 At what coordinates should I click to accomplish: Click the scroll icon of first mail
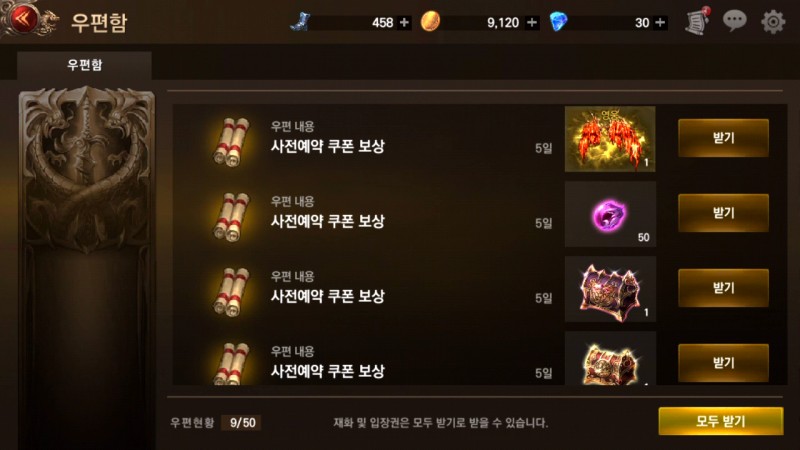click(x=231, y=141)
